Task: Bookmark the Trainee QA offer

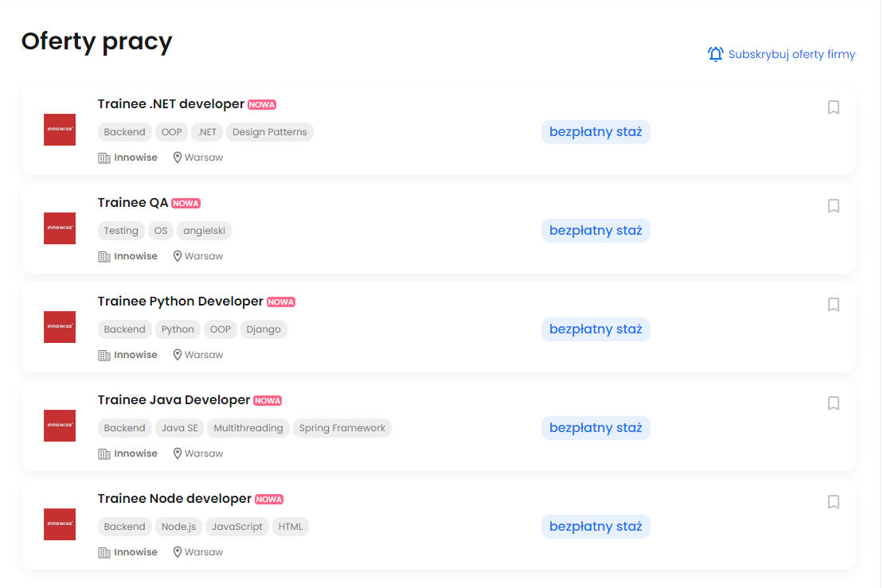Action: (834, 206)
